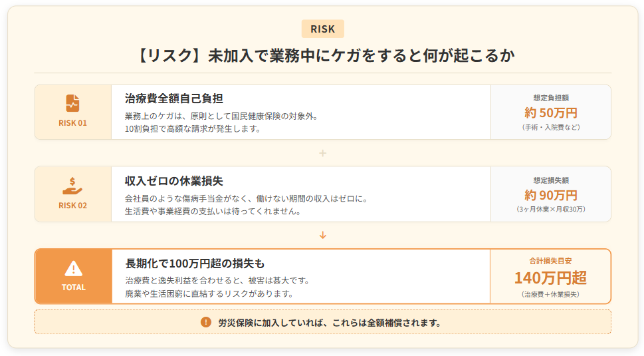Click the RISK 02 label
This screenshot has height=356, width=644.
(72, 206)
